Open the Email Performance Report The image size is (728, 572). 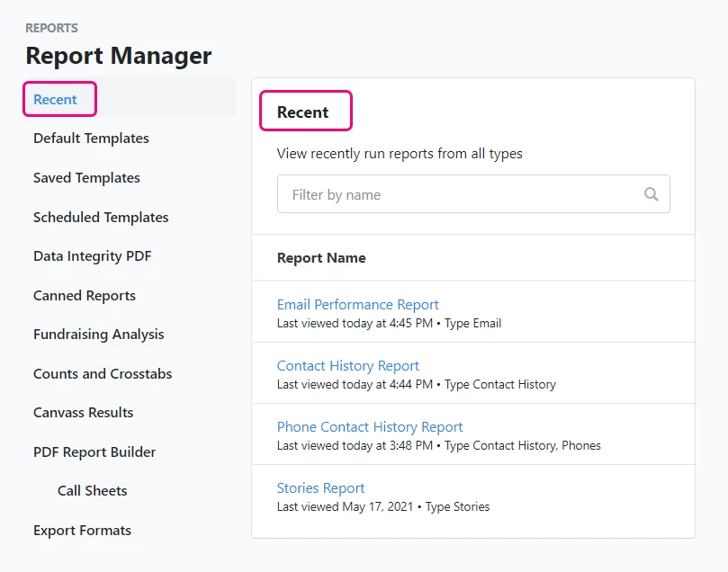point(357,304)
